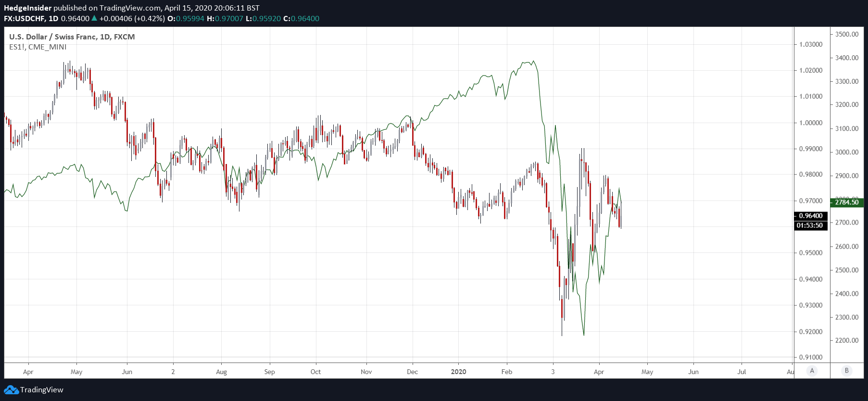
Task: Click the high value H:0.97007
Action: 225,19
